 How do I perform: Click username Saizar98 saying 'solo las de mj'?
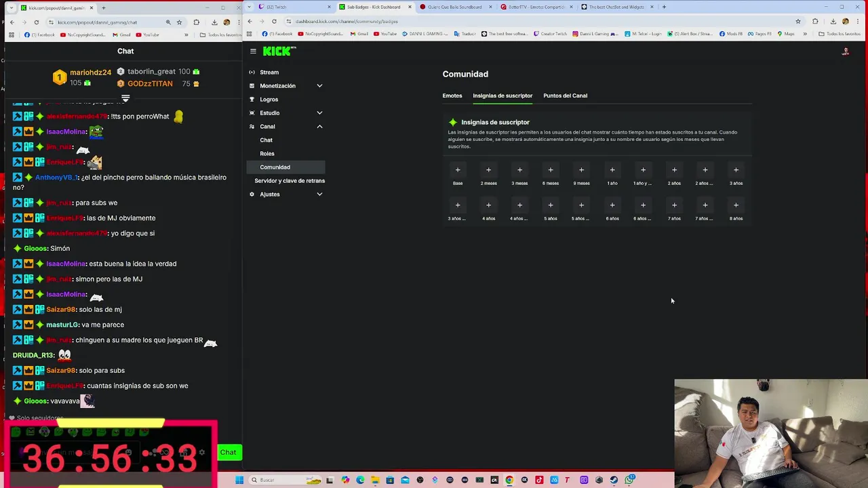(x=60, y=310)
